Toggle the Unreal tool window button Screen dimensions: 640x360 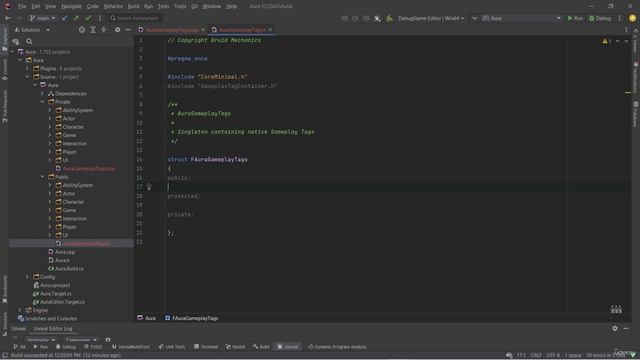[x=288, y=347]
